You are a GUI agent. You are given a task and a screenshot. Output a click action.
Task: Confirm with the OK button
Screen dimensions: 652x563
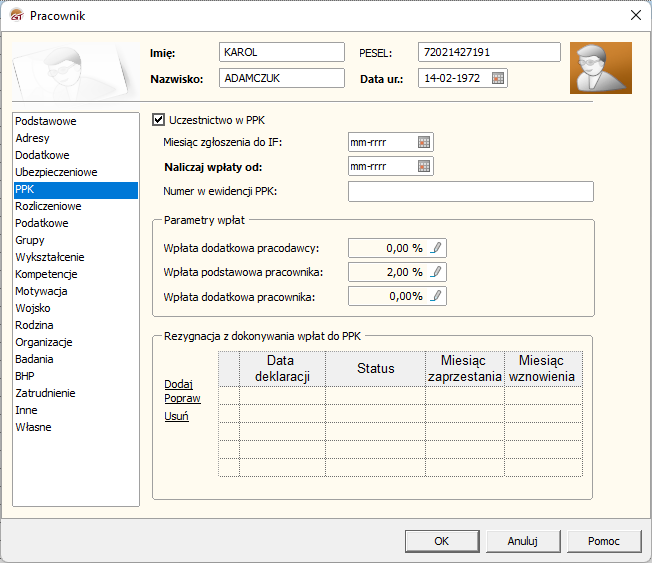pos(442,541)
